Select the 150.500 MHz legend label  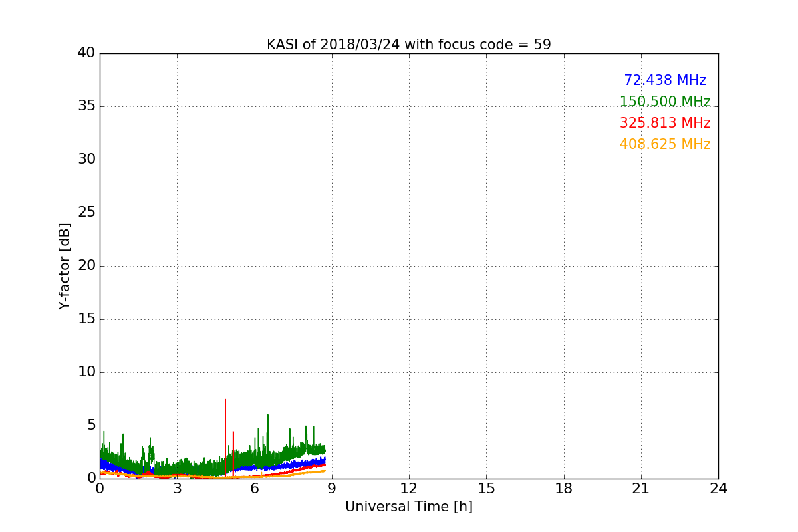[x=665, y=102]
